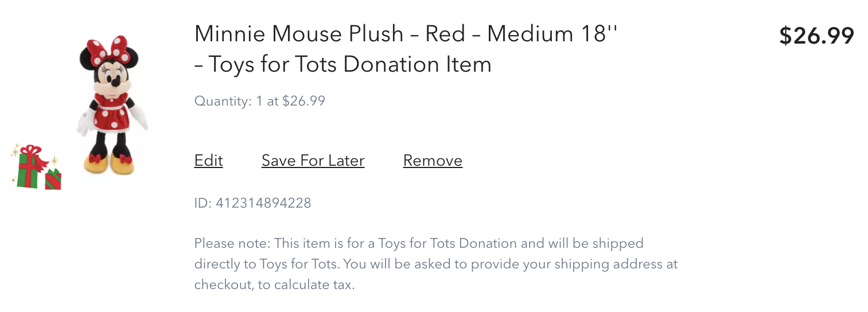868x312 pixels.
Task: Click the Edit link
Action: point(208,161)
